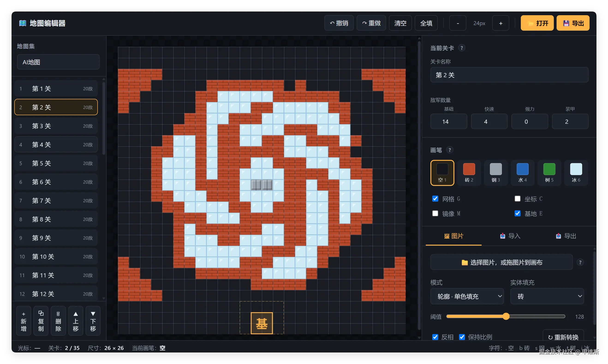Image resolution: width=608 pixels, height=364 pixels.
Task: Click the 关卡名称 level name field
Action: (x=509, y=75)
